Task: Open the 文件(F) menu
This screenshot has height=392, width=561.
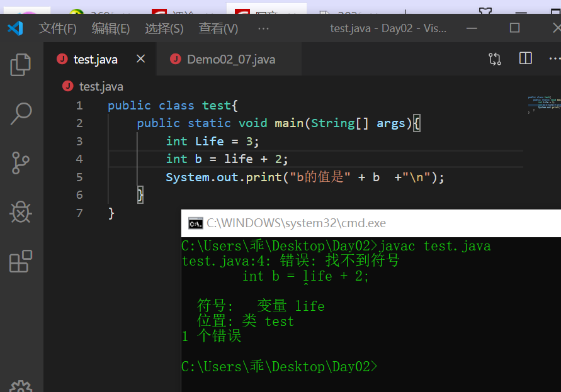Action: (58, 28)
